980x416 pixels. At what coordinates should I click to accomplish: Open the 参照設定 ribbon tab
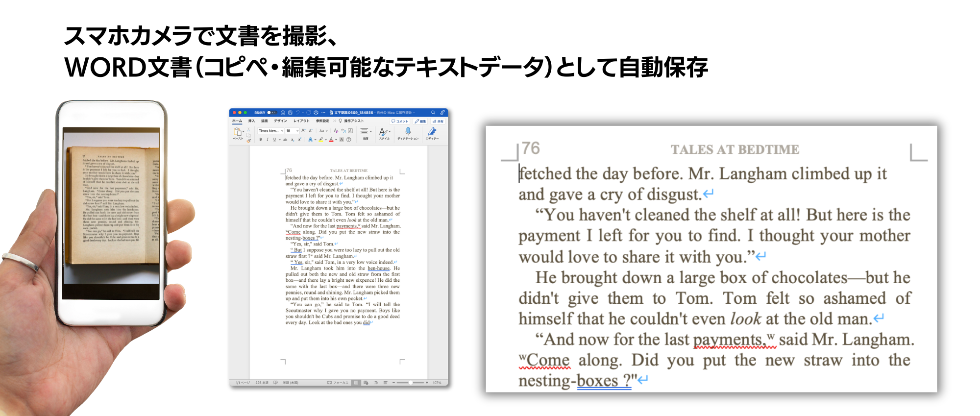coord(322,121)
